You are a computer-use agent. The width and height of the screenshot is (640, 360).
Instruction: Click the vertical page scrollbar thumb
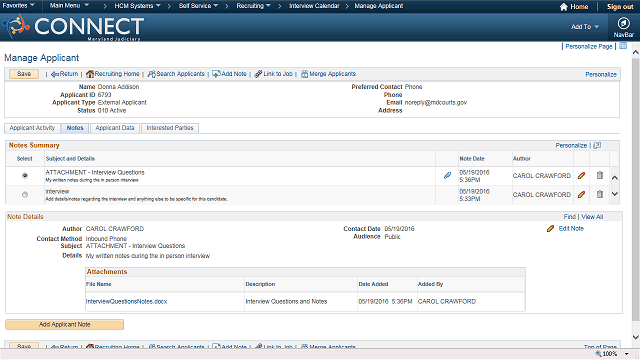[636, 189]
